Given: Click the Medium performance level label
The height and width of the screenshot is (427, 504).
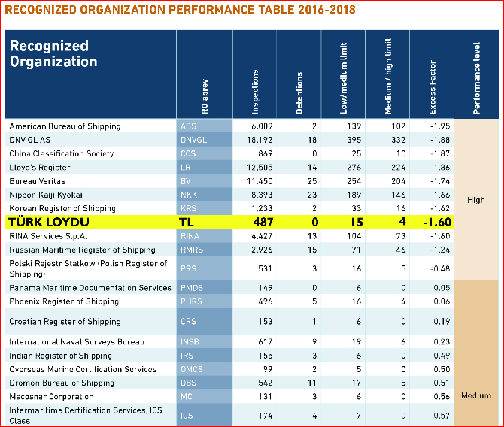Looking at the screenshot, I should 476,396.
